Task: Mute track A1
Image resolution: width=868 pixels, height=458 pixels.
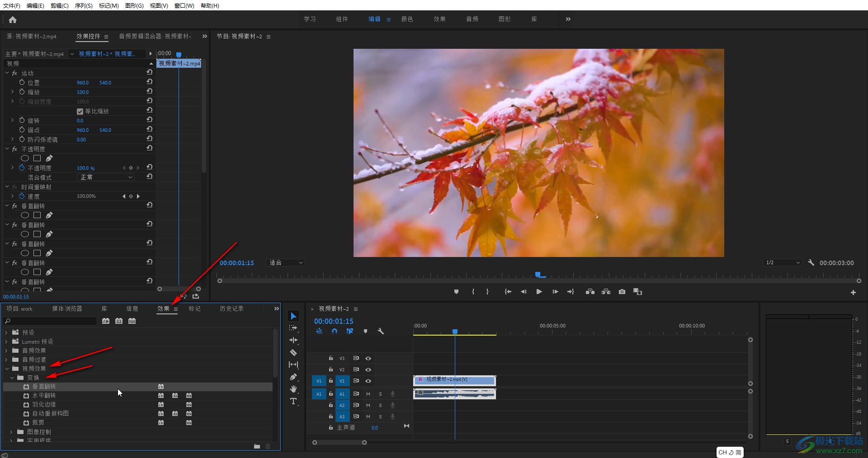Action: coord(368,394)
